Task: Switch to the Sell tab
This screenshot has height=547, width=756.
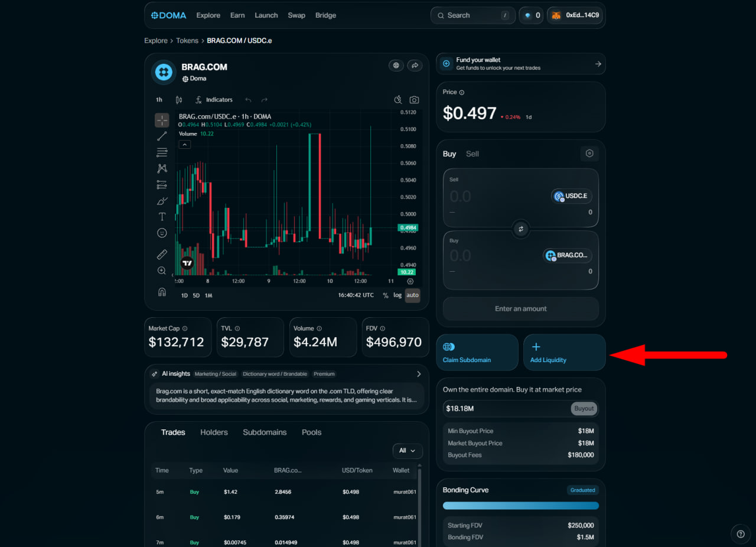Action: [472, 154]
